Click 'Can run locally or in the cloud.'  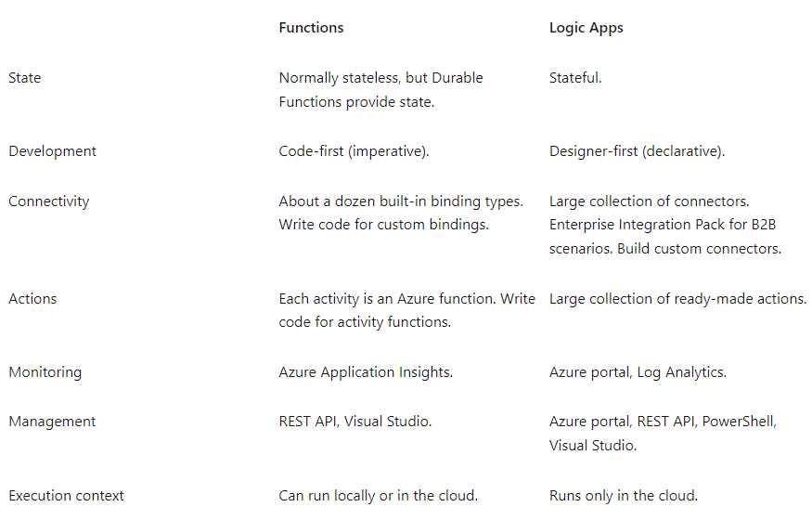[378, 496]
